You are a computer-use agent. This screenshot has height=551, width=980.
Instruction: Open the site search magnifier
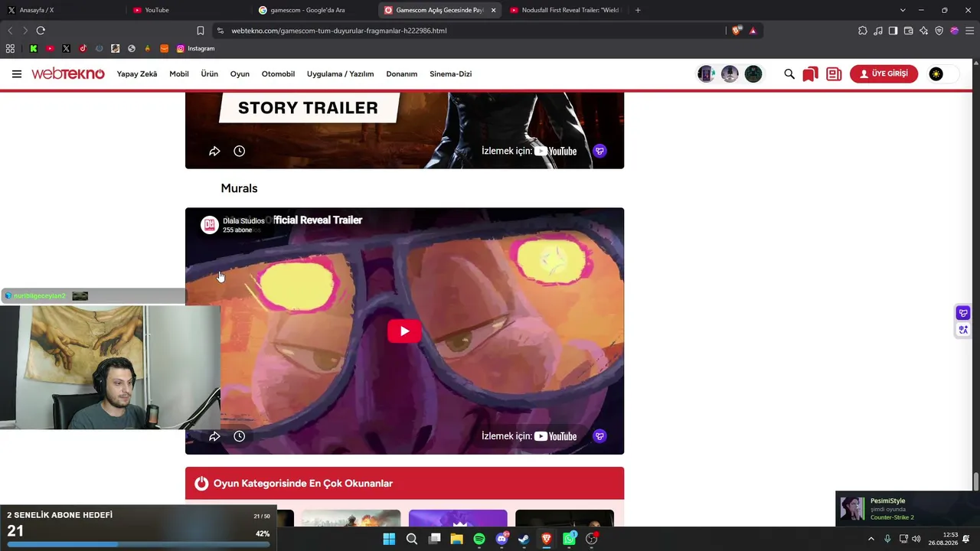pos(789,74)
